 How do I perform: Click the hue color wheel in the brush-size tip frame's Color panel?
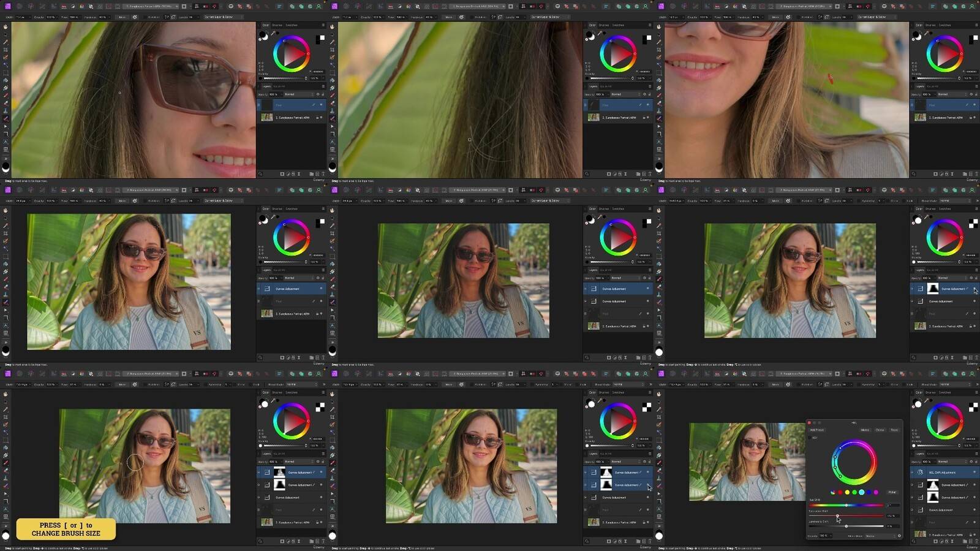tap(292, 421)
